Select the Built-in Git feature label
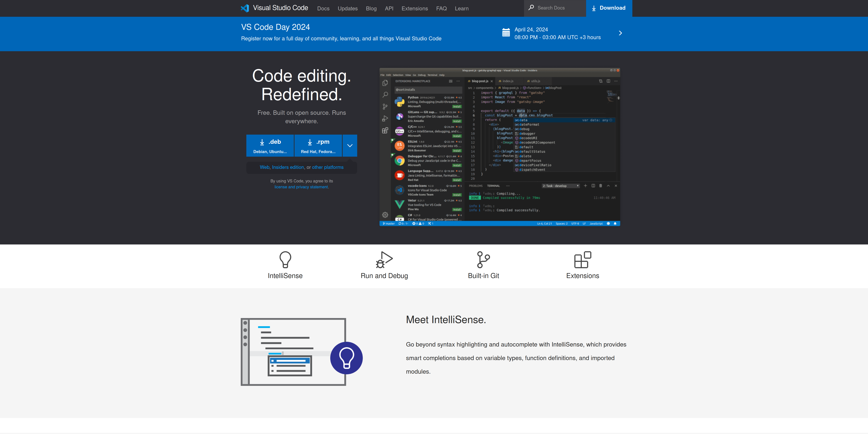 (483, 276)
